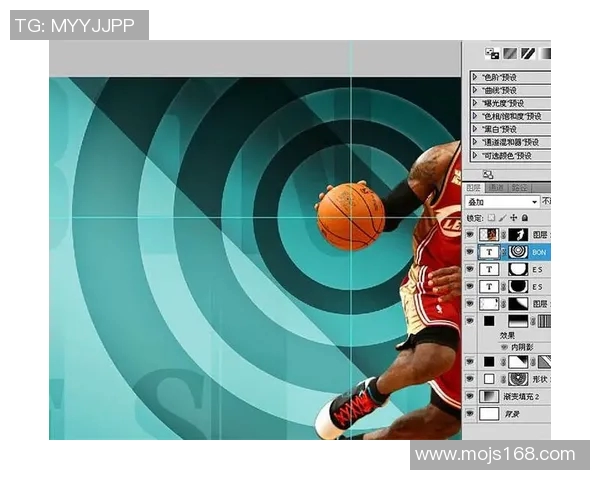
Task: Switch to the 通道 tab
Action: 496,188
